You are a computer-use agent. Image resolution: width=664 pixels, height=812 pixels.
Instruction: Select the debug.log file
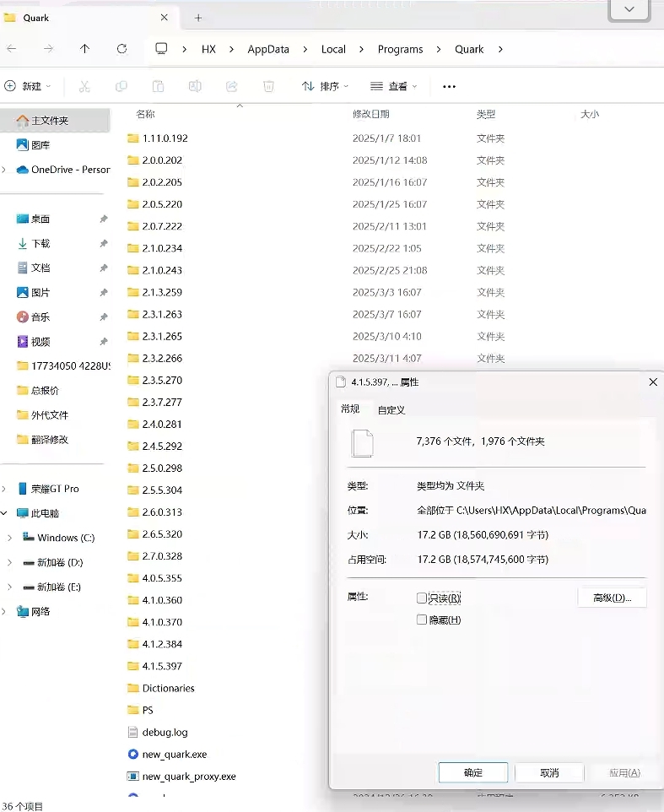click(x=165, y=733)
